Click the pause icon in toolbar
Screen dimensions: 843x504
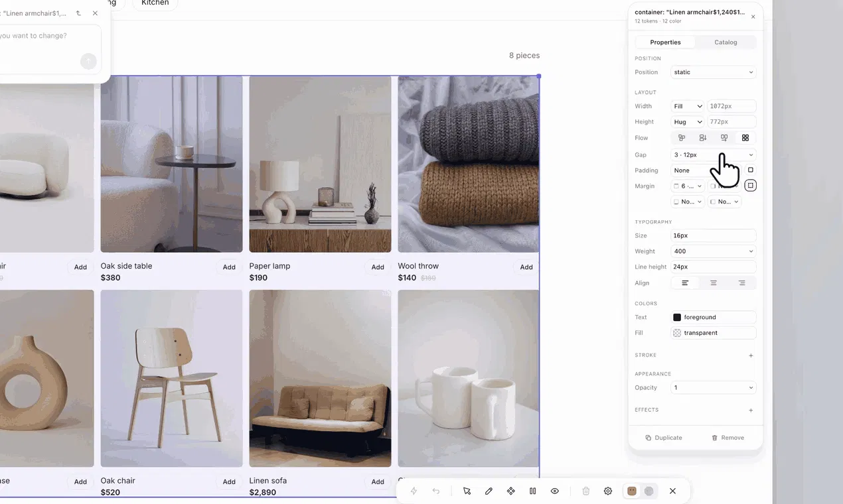tap(532, 491)
